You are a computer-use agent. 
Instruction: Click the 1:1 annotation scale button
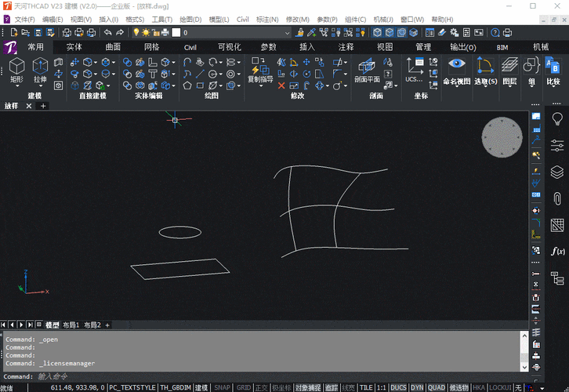coord(379,387)
